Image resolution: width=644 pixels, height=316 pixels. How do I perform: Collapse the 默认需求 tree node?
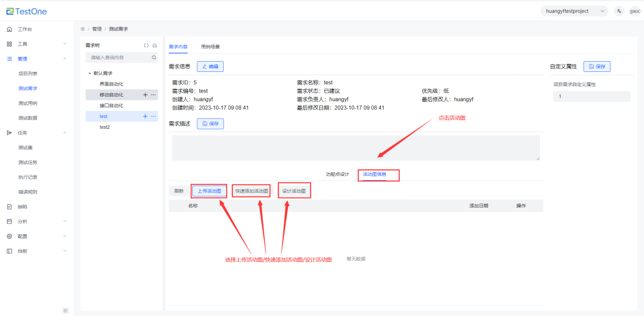pyautogui.click(x=90, y=73)
